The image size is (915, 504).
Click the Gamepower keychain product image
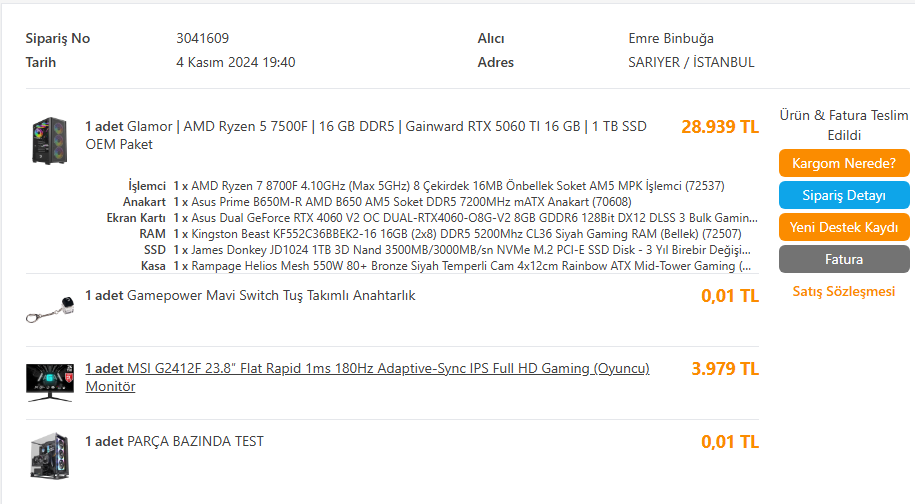(50, 310)
